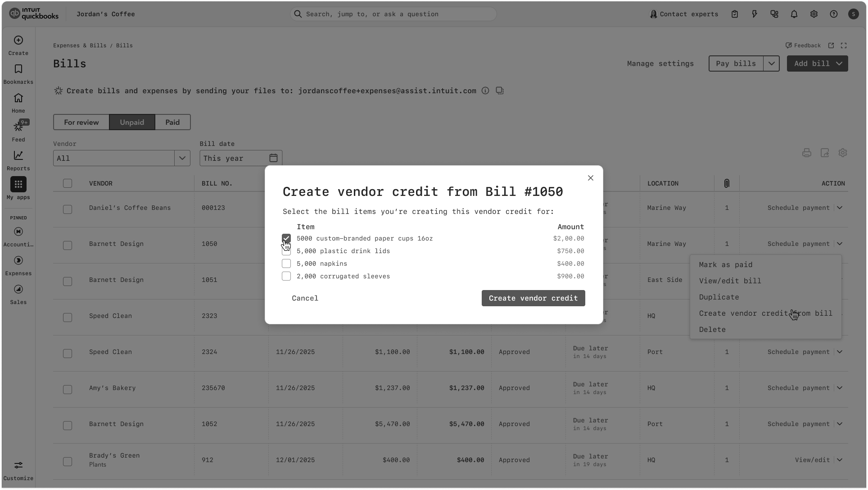Export the bills list icon
The width and height of the screenshot is (868, 490).
pos(825,153)
